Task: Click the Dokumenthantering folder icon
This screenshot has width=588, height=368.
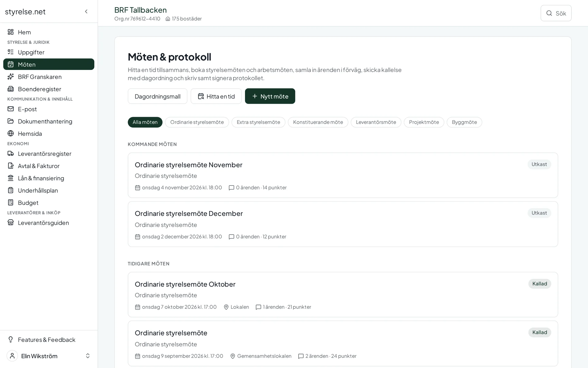Action: pyautogui.click(x=11, y=121)
